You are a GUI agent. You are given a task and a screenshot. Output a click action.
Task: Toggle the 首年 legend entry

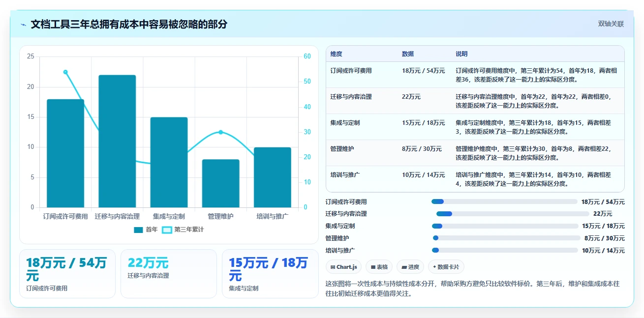coord(146,230)
